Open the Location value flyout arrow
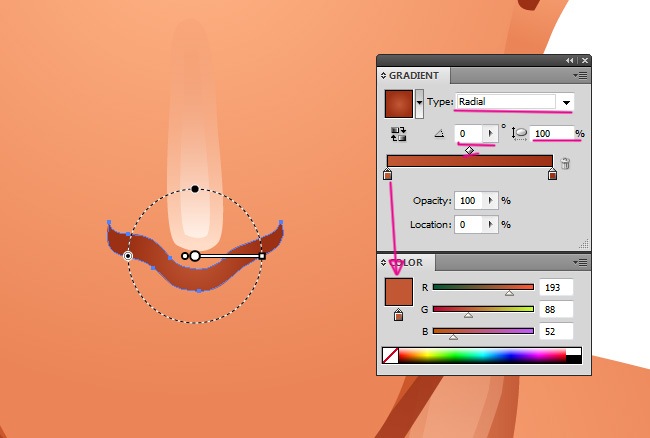 [490, 225]
